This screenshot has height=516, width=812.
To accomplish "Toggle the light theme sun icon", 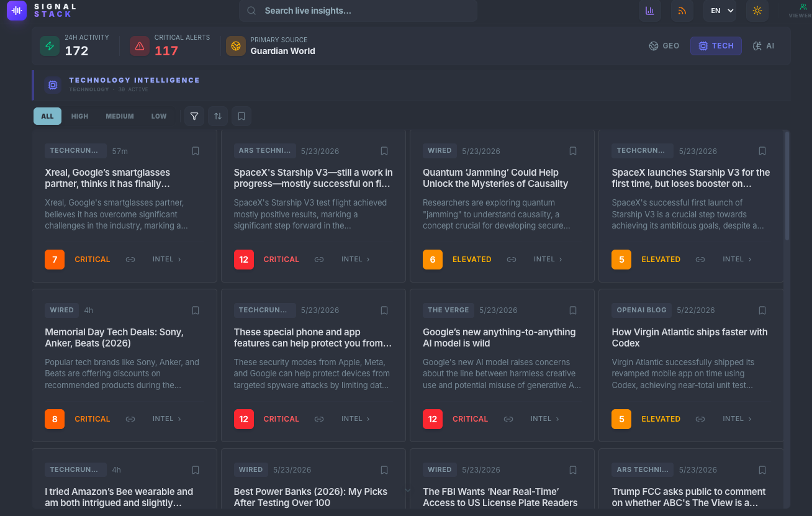I will [757, 11].
